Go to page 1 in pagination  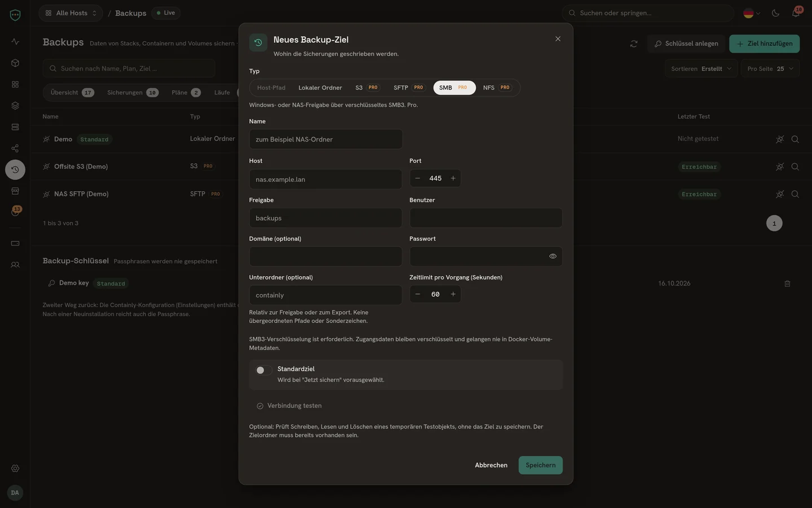tap(774, 224)
